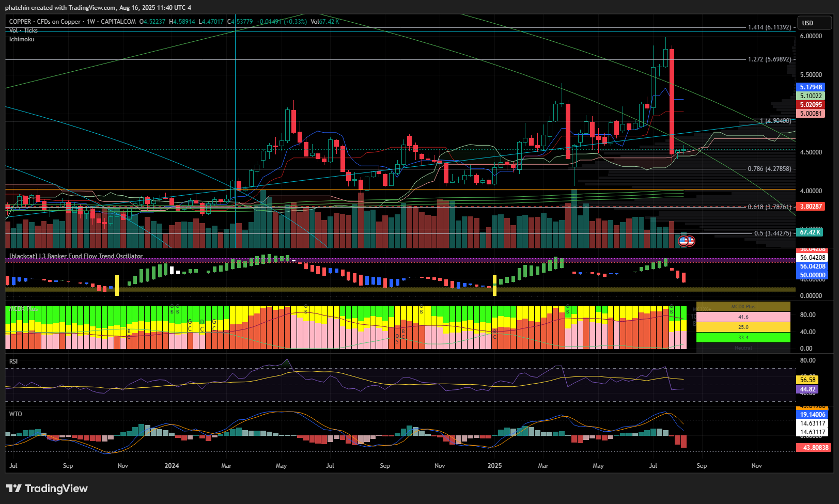Select the WTO pane label
Viewport: 839px width, 504px height.
pyautogui.click(x=15, y=414)
